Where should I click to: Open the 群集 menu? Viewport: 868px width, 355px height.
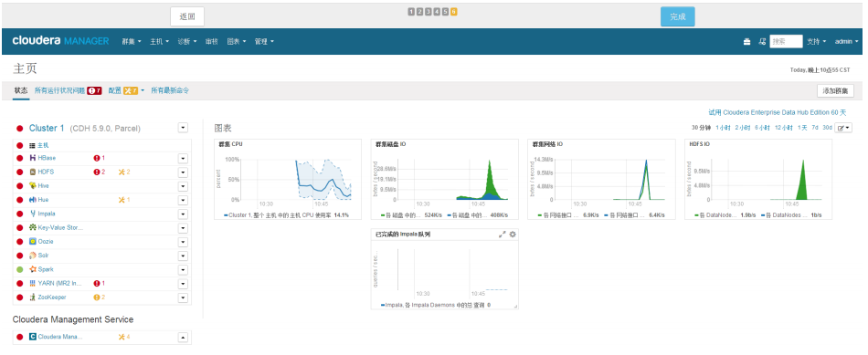[x=132, y=41]
